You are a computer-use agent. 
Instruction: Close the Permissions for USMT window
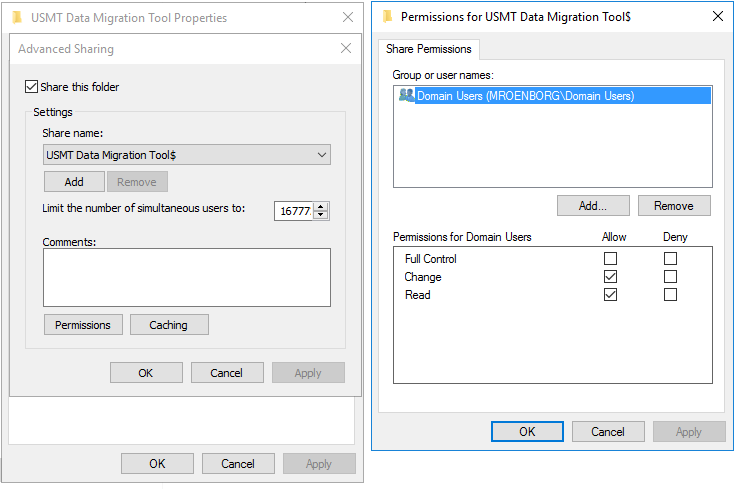(718, 16)
